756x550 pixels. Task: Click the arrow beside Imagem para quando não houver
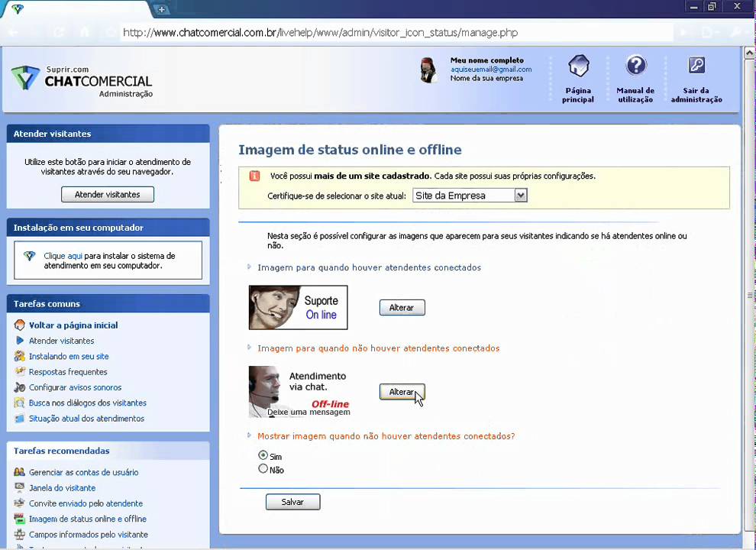(249, 347)
